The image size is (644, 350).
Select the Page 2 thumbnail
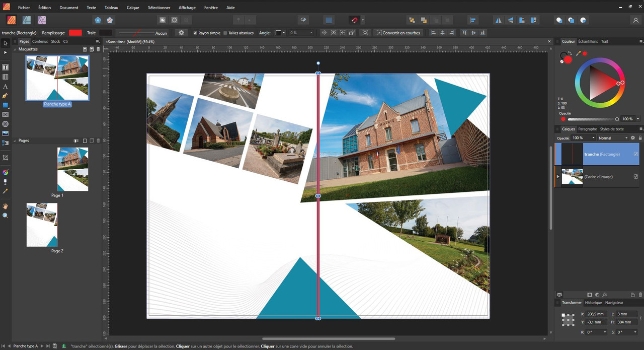[x=42, y=225]
